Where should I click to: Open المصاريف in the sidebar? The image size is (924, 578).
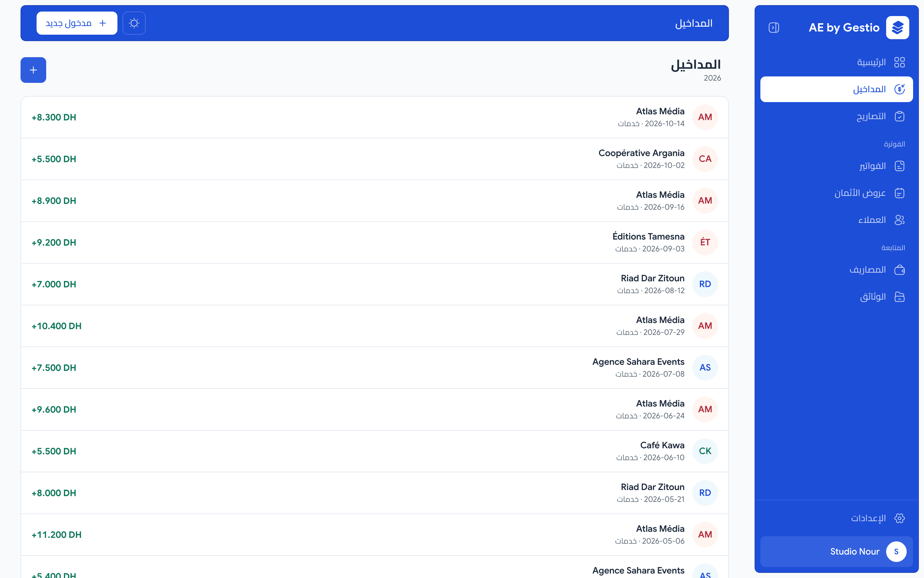836,270
